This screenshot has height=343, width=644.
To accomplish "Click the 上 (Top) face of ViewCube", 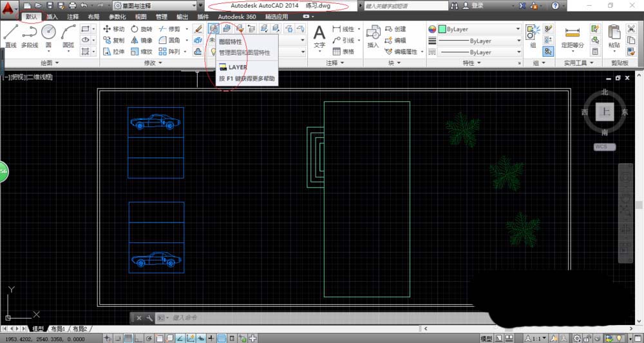I will pyautogui.click(x=605, y=112).
